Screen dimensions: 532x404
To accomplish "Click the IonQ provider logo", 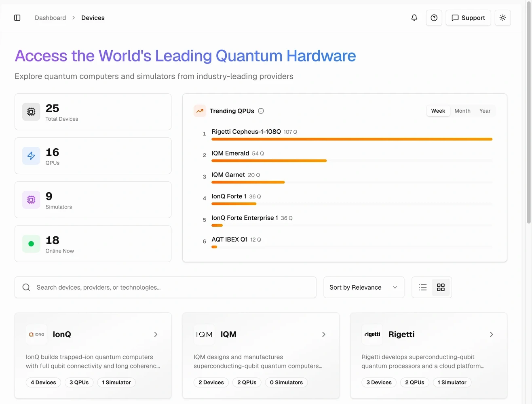I will 36,335.
